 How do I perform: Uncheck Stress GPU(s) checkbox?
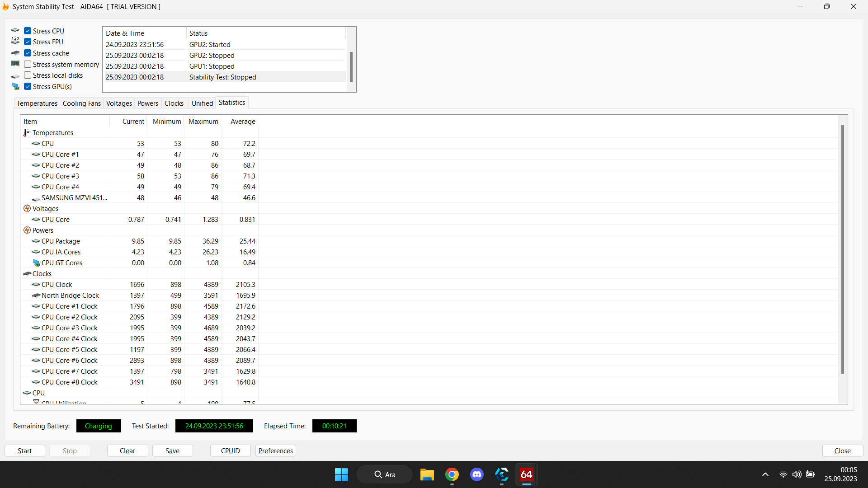coord(28,87)
